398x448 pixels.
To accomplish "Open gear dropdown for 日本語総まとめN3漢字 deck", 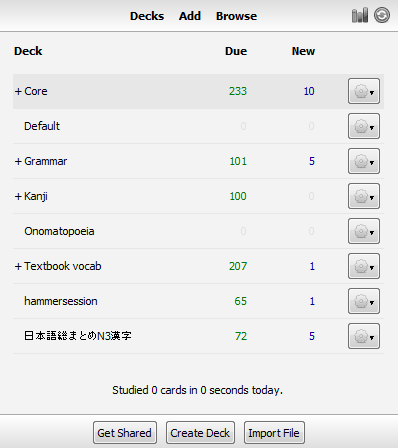I will (364, 336).
